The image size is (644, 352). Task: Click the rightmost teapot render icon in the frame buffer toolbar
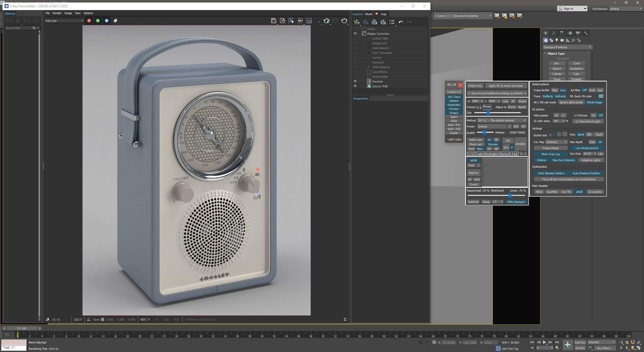(x=344, y=21)
